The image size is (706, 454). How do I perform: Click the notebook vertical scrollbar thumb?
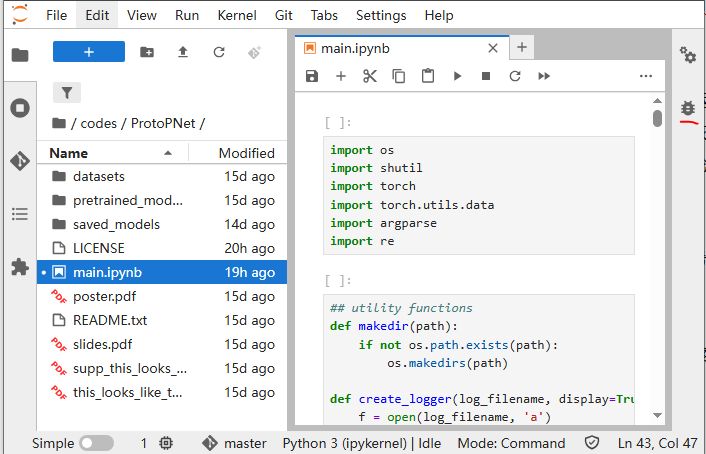click(x=657, y=119)
